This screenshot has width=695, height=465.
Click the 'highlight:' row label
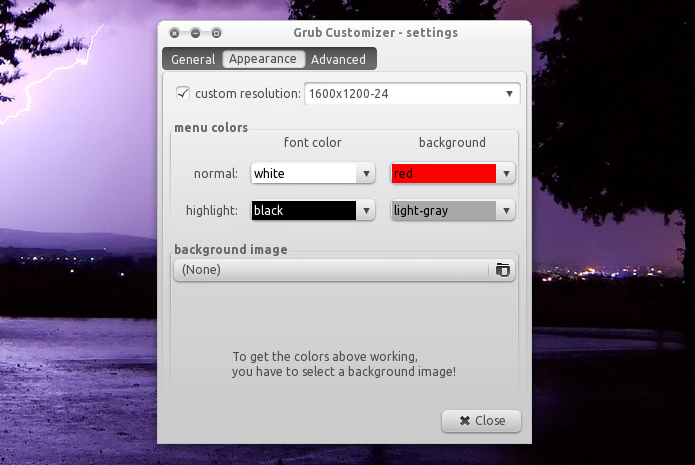(x=212, y=211)
